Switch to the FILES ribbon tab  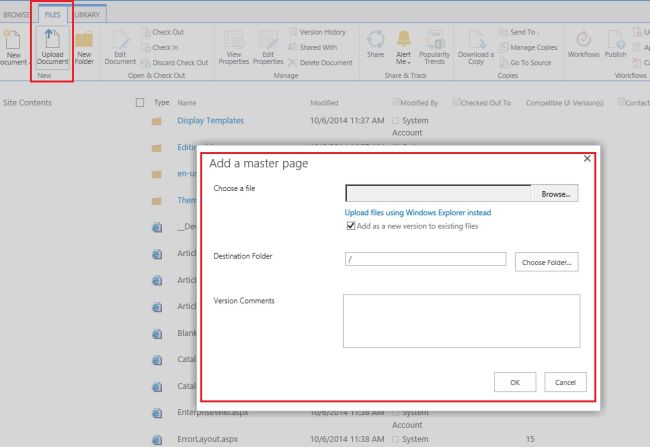point(53,15)
